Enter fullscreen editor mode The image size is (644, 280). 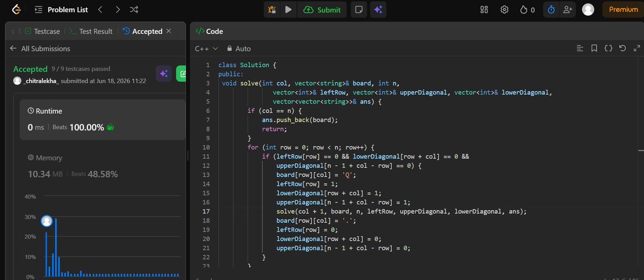pyautogui.click(x=636, y=48)
